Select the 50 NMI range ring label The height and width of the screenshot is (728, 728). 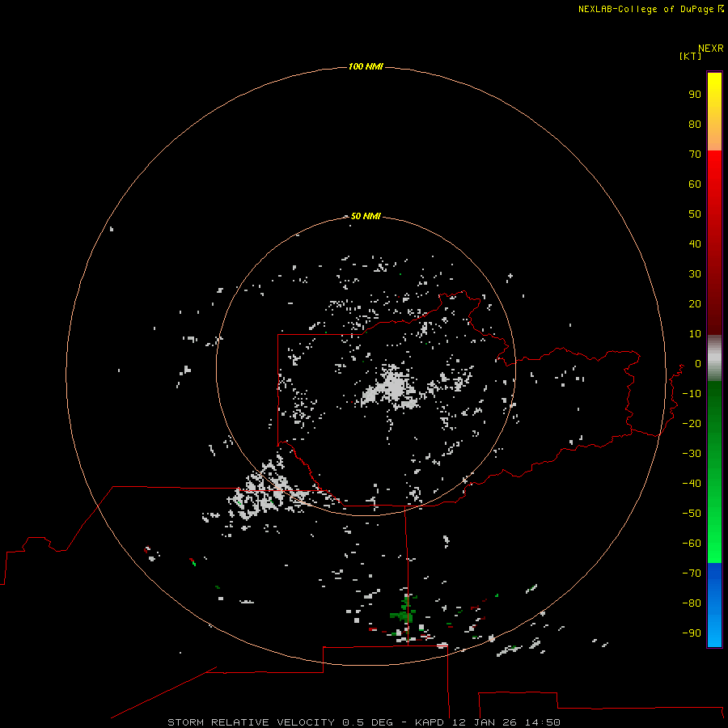click(366, 216)
